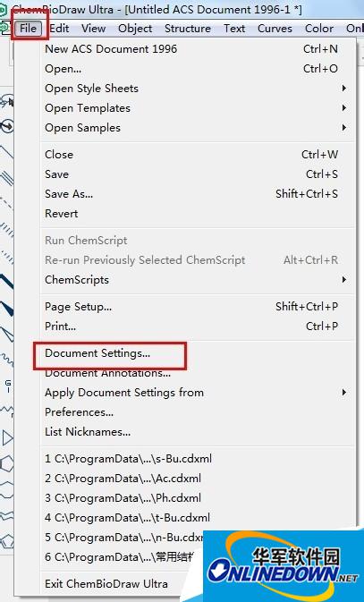
Task: Select Document Settings... entry
Action: point(97,353)
